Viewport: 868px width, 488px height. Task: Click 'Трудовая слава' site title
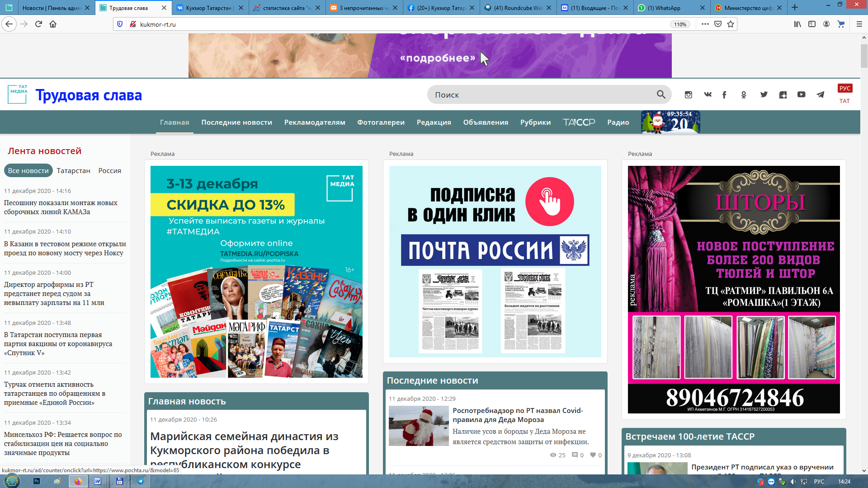coord(89,95)
